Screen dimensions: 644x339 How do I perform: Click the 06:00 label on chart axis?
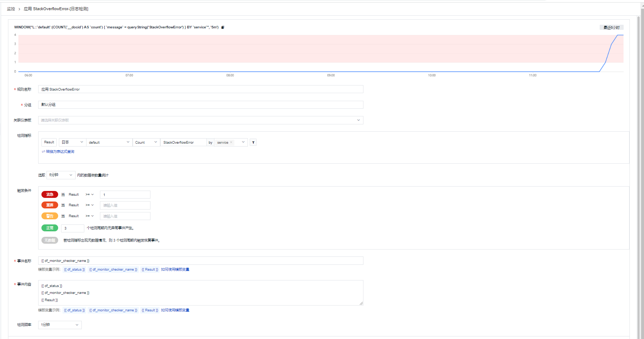(x=28, y=75)
